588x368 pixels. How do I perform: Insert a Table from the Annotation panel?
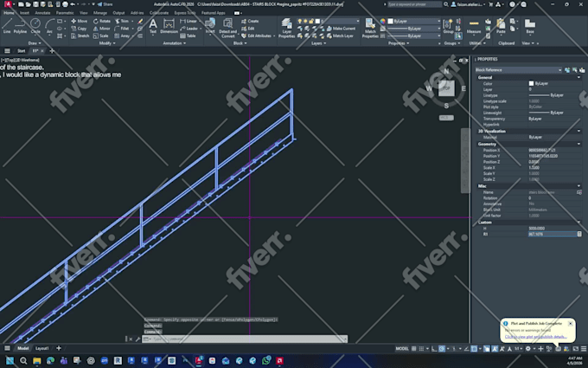point(188,36)
